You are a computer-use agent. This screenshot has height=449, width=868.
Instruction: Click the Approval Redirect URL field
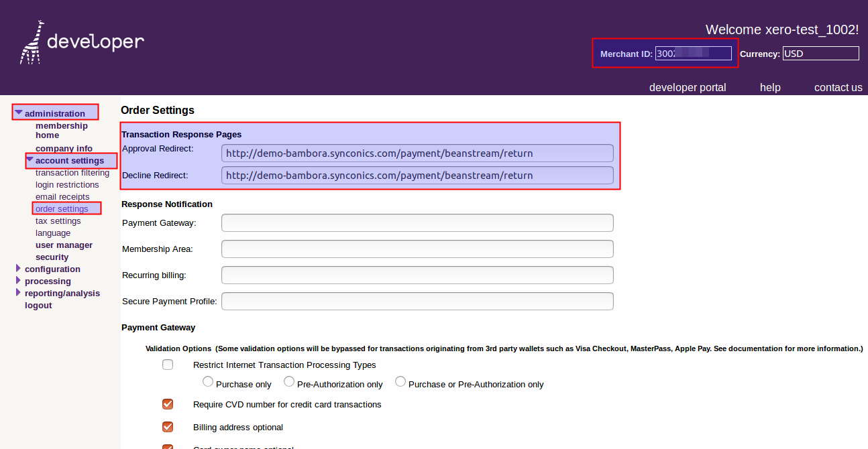pos(417,153)
